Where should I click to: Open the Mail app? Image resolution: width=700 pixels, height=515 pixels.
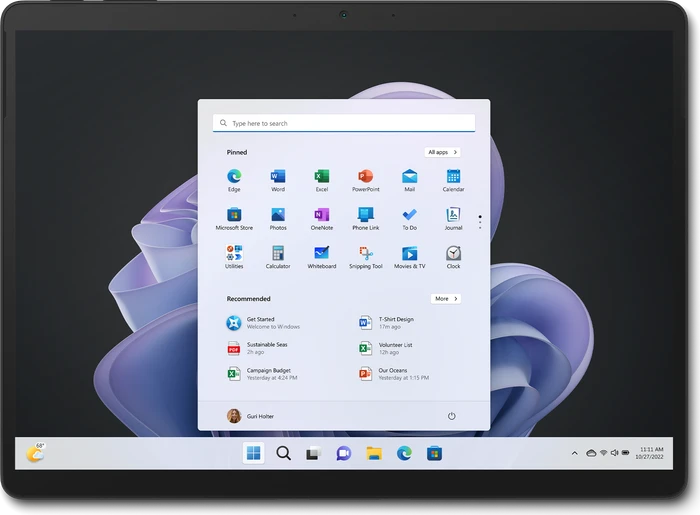click(x=409, y=180)
